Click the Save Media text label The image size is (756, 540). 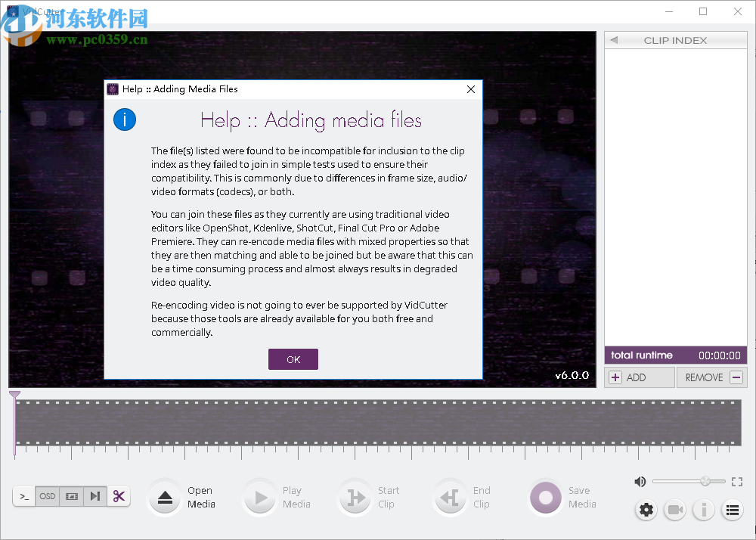582,497
